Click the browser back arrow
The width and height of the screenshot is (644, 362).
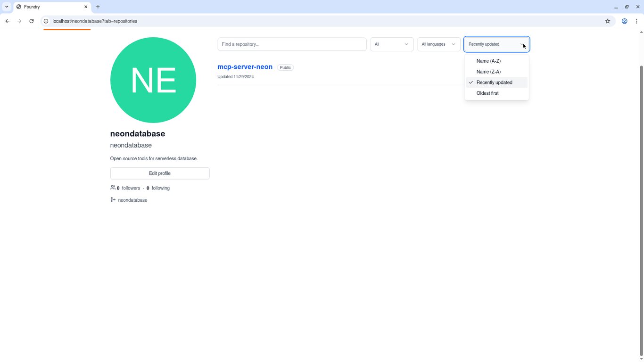(8, 21)
